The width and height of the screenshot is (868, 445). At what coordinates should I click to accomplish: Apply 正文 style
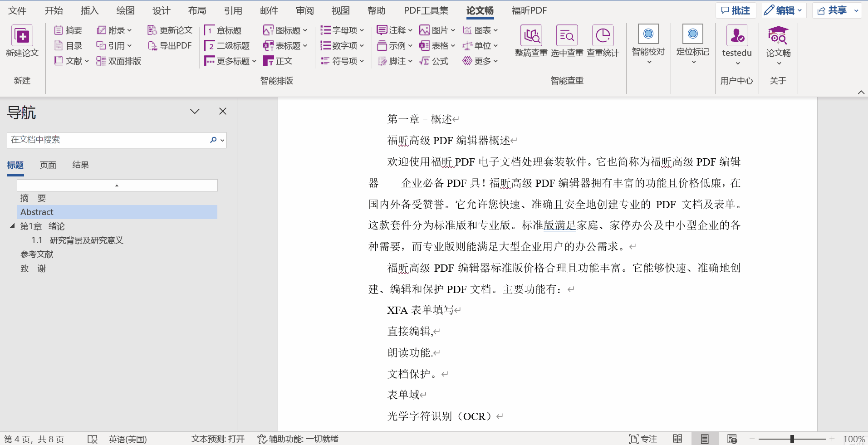pyautogui.click(x=278, y=61)
